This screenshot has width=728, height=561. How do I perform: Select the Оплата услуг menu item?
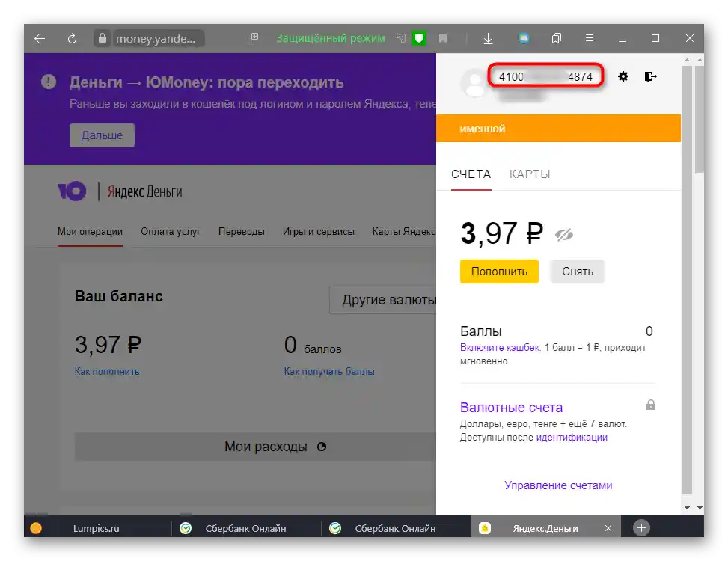(x=171, y=232)
